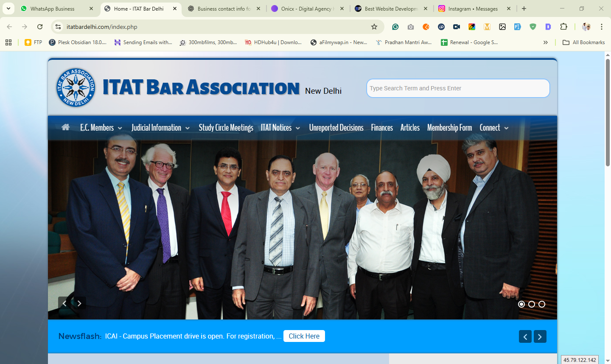611x364 pixels.
Task: Expand the Judicial Information dropdown
Action: [160, 128]
